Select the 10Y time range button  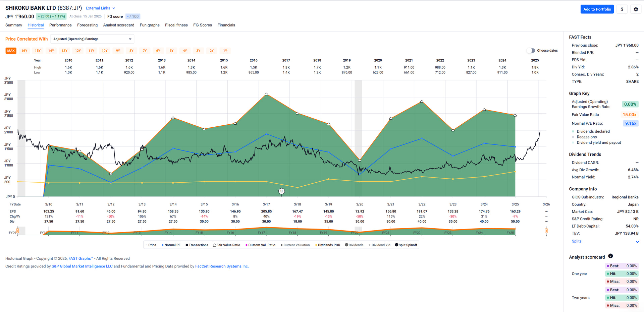tap(105, 51)
